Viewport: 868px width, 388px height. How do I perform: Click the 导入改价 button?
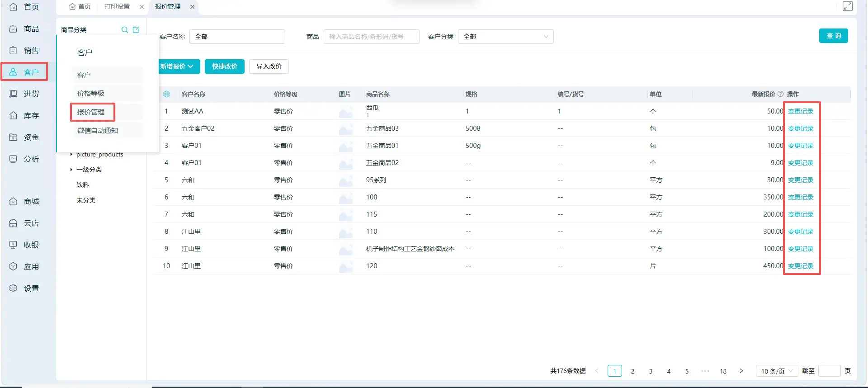tap(269, 66)
